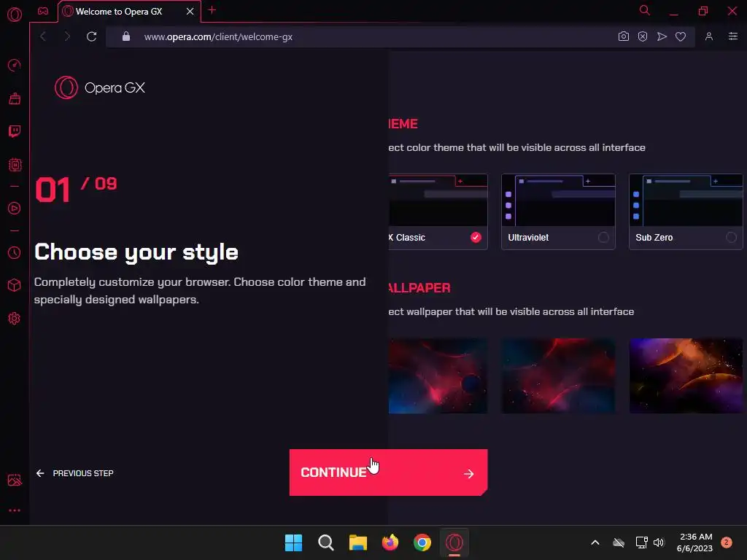Select the GX Classic theme radio button
The height and width of the screenshot is (560, 747).
476,237
